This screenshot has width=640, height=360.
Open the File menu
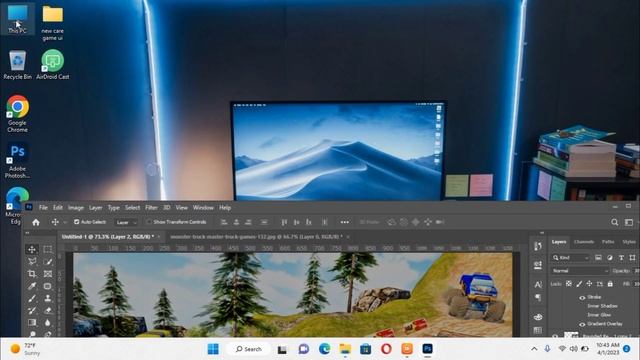(43, 208)
